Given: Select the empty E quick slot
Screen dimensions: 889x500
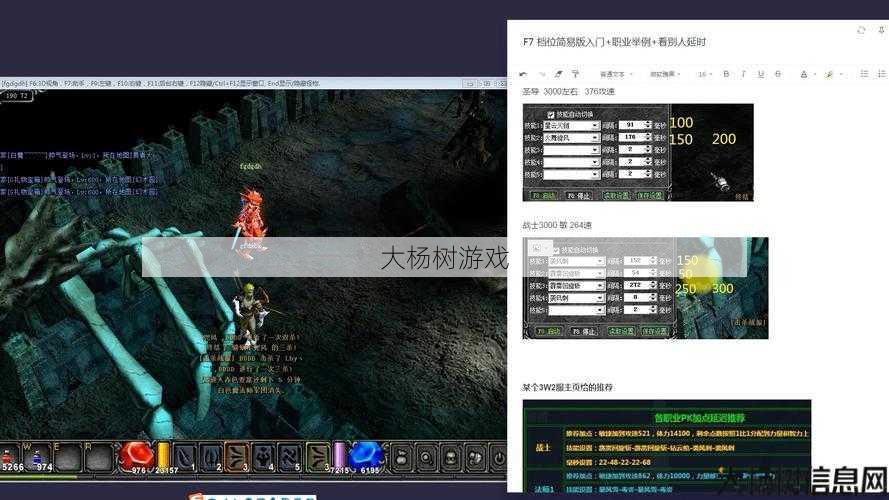Looking at the screenshot, I should tap(68, 458).
